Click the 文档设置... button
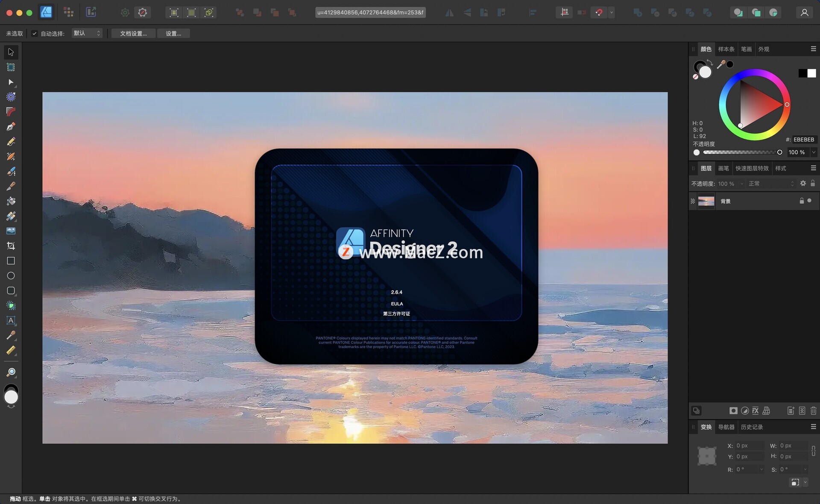Image resolution: width=820 pixels, height=504 pixels. click(x=133, y=33)
